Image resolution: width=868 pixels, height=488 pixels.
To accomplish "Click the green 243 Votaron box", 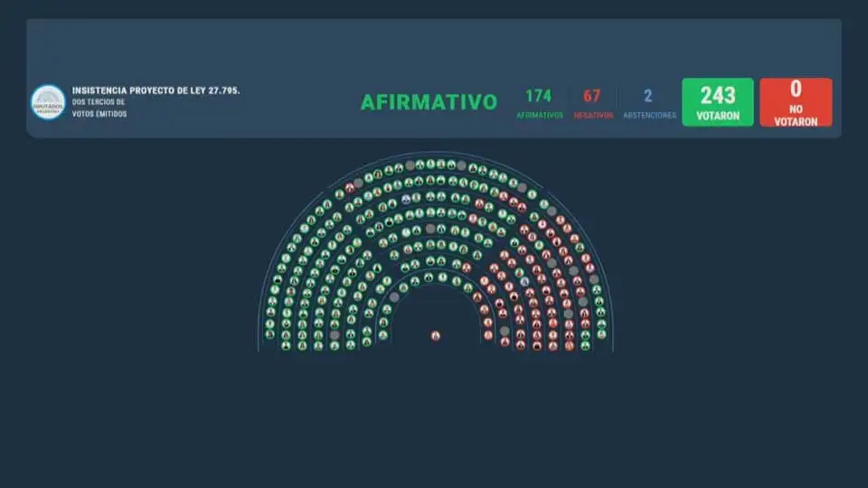I will coord(717,102).
